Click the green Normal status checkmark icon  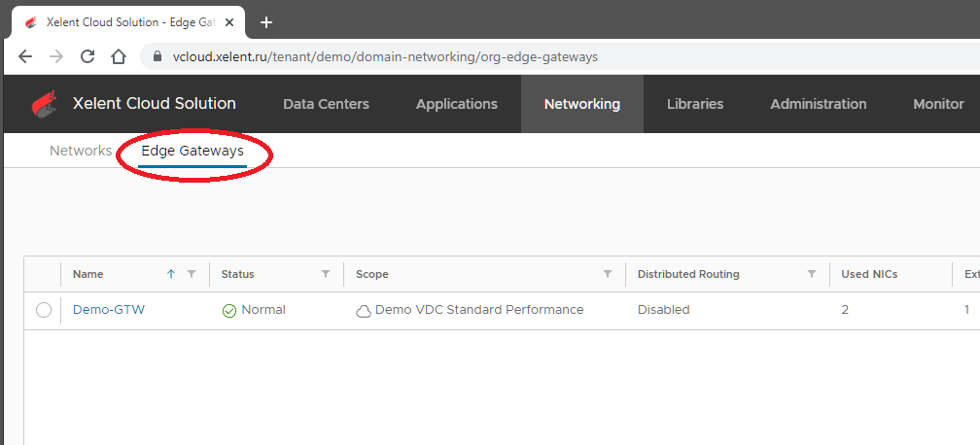pyautogui.click(x=229, y=311)
